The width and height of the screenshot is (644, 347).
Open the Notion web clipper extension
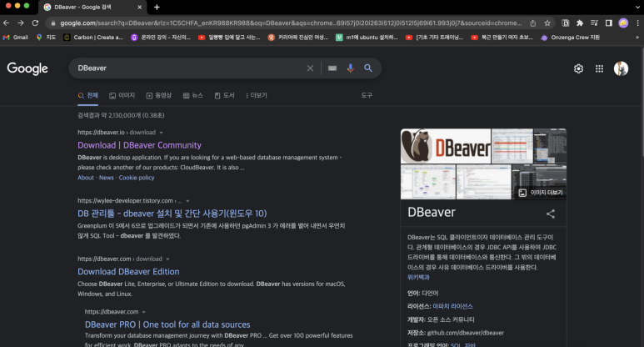[x=566, y=23]
